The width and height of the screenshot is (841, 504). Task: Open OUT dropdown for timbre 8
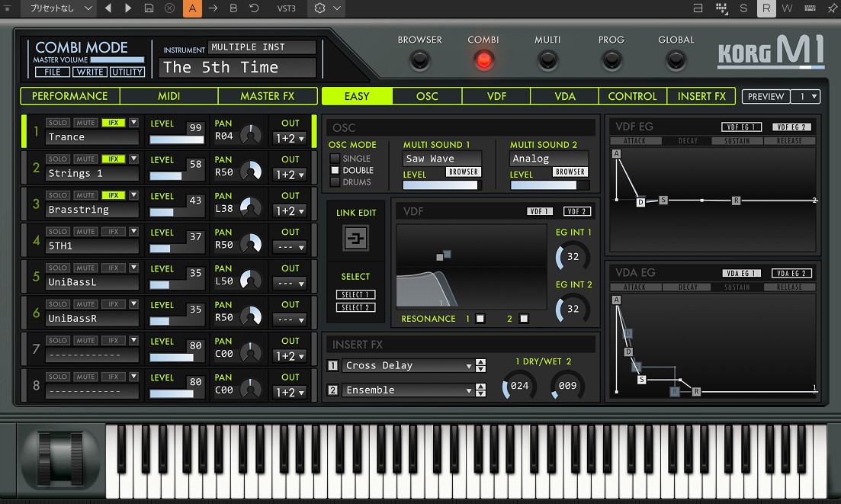(x=290, y=393)
